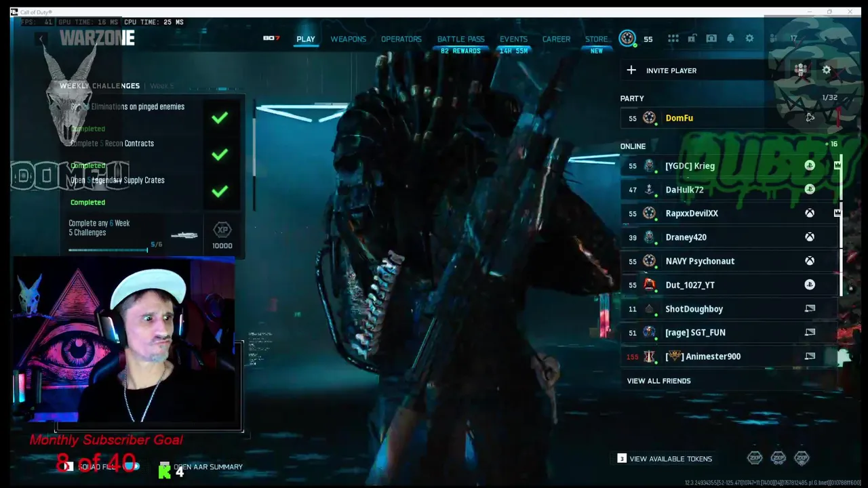This screenshot has height=488, width=868.
Task: Click PC icon on SGT_FUN's row
Action: coord(810,332)
